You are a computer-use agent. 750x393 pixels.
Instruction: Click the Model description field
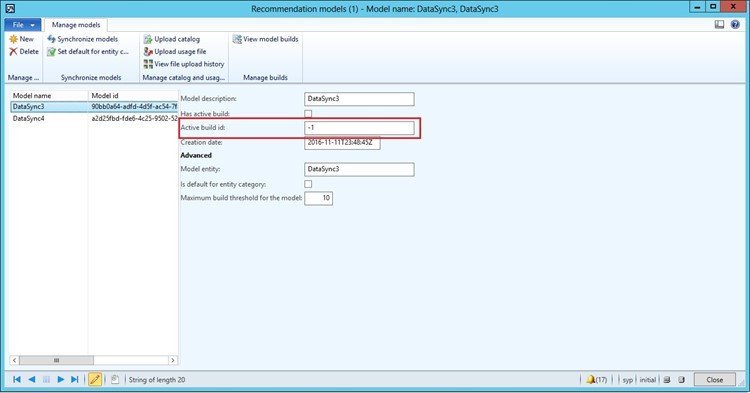coord(359,99)
